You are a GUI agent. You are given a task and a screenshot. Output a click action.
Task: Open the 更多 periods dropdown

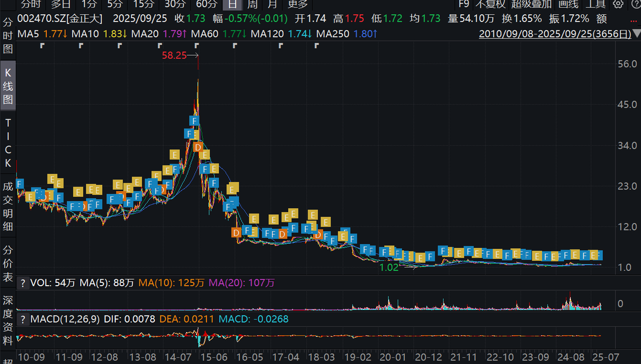[297, 4]
